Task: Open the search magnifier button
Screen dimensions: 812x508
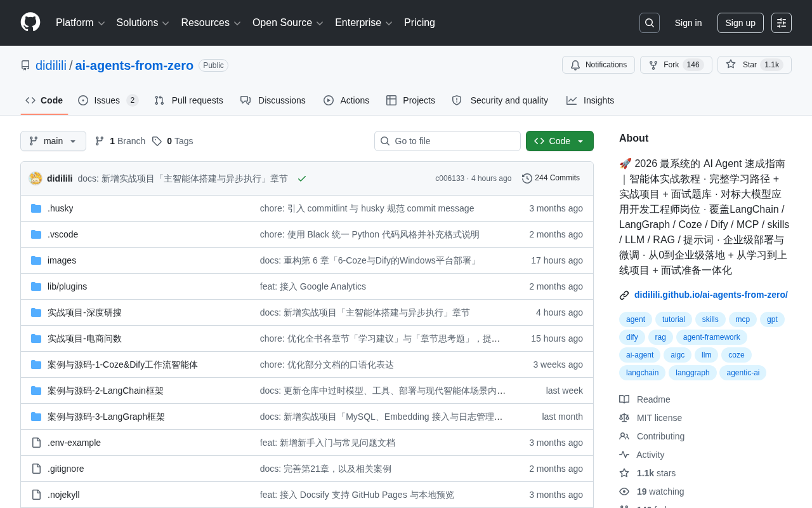Action: [650, 23]
